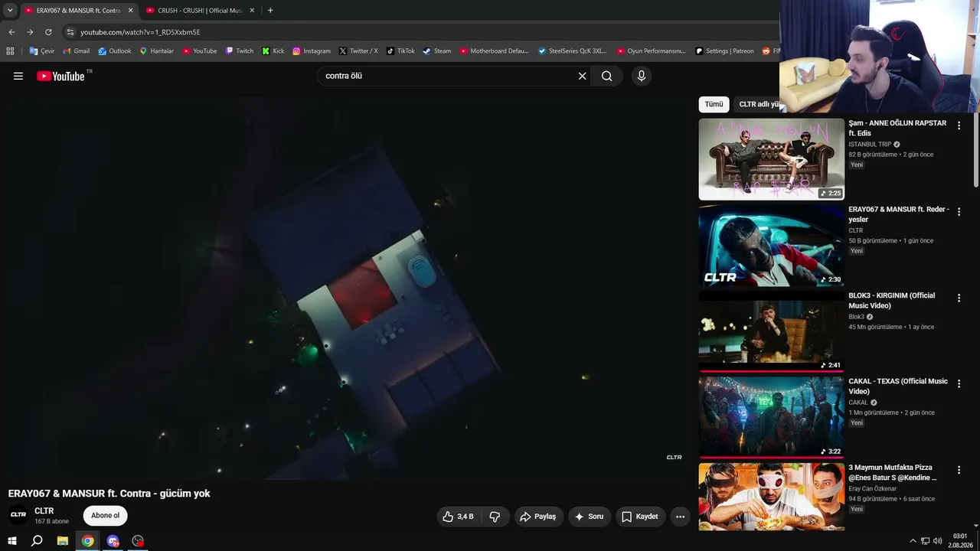The width and height of the screenshot is (980, 551).
Task: Open the Eray Can Özkenar channel link
Action: (x=874, y=489)
